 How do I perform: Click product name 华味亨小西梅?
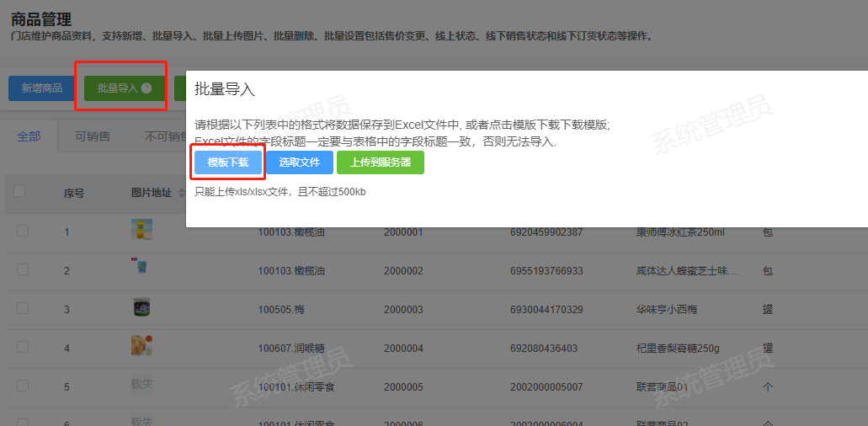click(x=667, y=309)
